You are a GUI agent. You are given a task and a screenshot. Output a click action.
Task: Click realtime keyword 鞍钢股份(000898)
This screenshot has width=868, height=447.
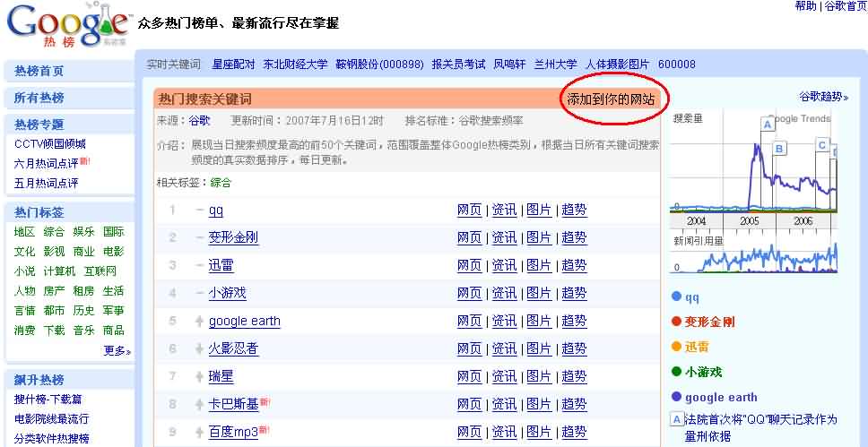(380, 64)
